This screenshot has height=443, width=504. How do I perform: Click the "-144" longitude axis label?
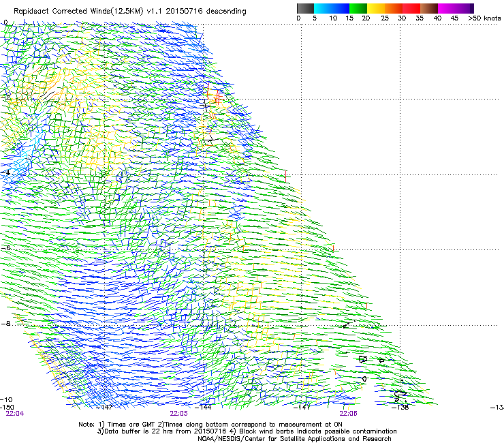click(x=204, y=408)
